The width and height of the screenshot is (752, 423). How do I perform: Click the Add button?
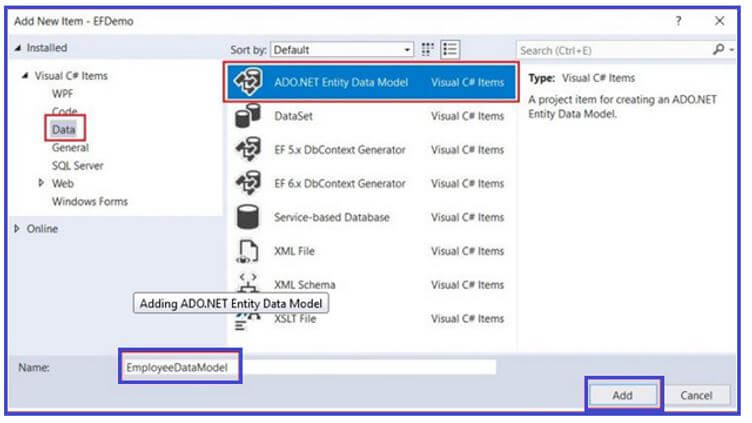[623, 395]
